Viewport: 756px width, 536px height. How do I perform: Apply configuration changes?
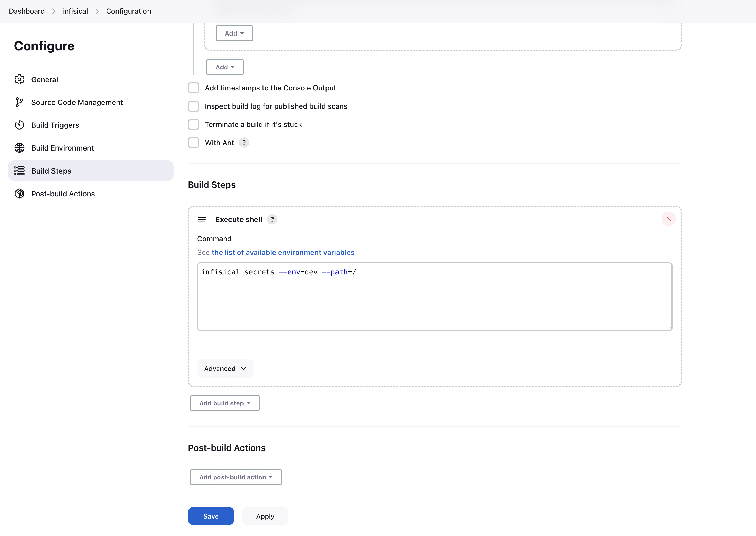265,516
